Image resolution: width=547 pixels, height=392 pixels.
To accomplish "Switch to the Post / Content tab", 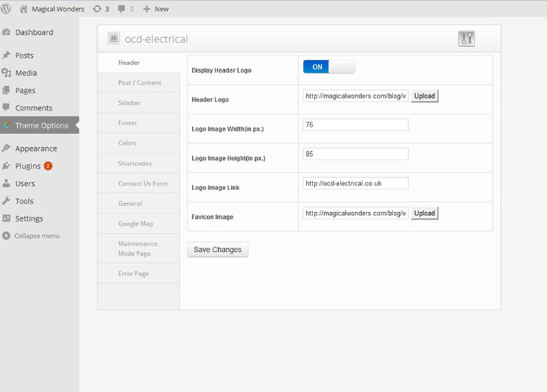I will click(x=139, y=83).
